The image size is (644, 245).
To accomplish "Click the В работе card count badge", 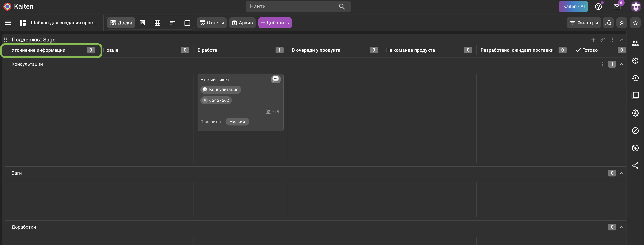I will pyautogui.click(x=279, y=50).
